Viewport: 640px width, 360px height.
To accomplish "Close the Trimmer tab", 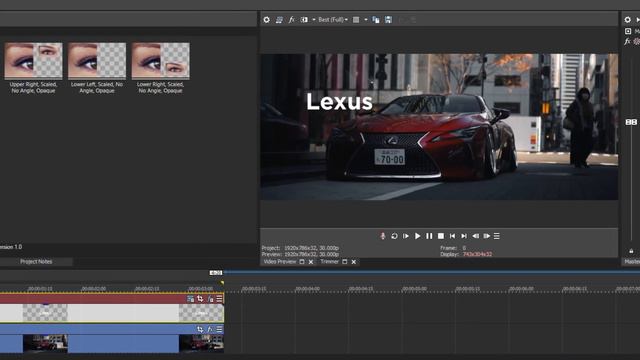I will (354, 262).
